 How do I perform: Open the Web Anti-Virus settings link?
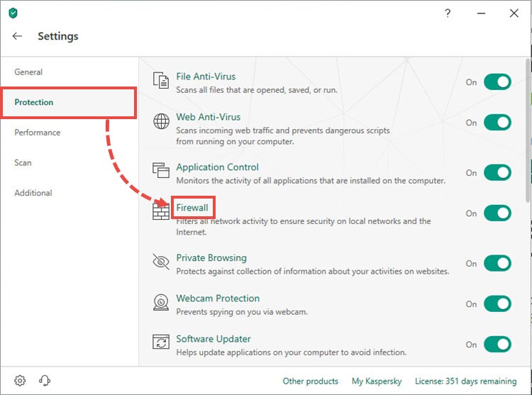(x=209, y=117)
